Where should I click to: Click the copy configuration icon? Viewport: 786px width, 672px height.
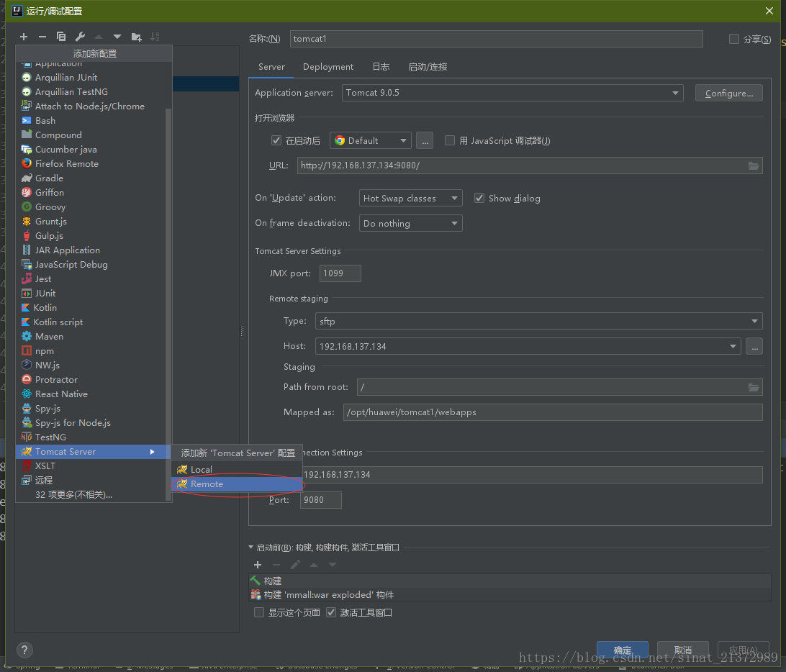pos(61,37)
